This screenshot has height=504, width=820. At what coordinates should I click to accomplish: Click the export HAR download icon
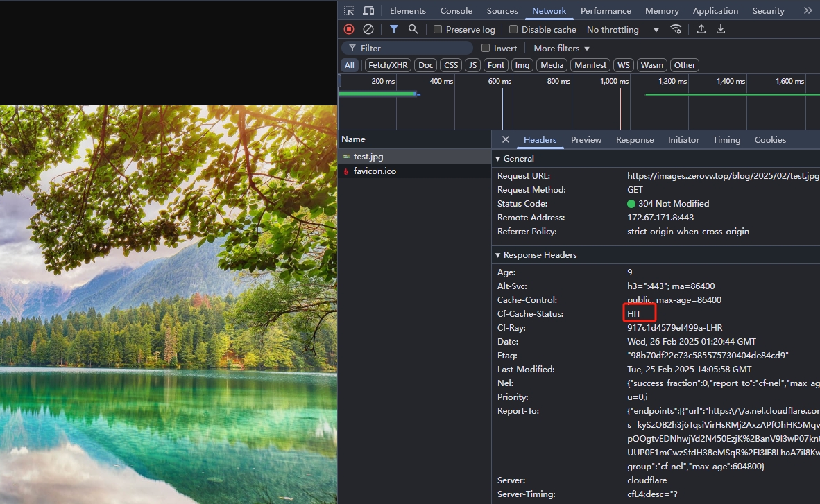(721, 29)
